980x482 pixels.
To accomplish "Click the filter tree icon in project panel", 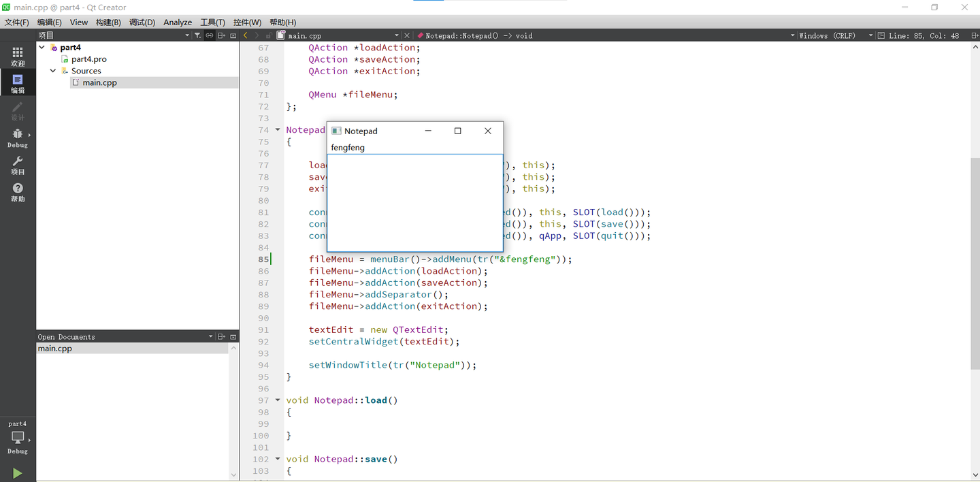I will (197, 35).
